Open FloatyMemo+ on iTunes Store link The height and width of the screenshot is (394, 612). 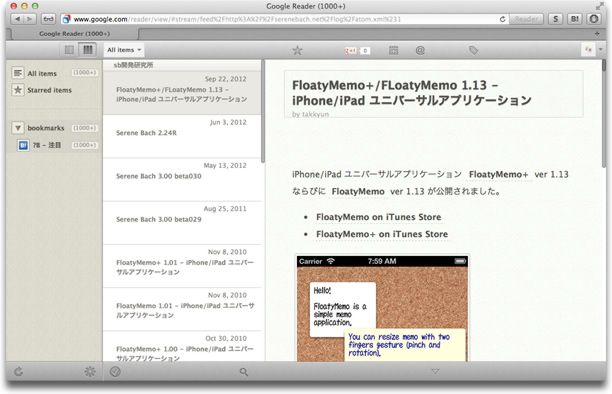point(382,234)
